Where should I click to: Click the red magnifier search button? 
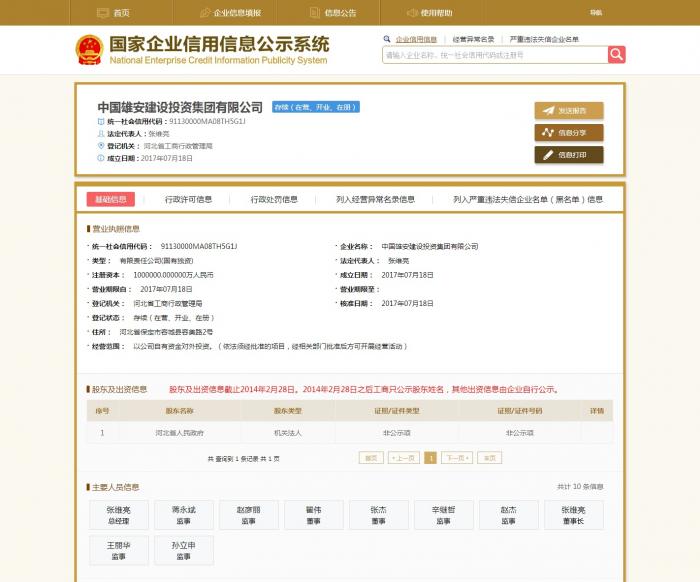coord(617,54)
